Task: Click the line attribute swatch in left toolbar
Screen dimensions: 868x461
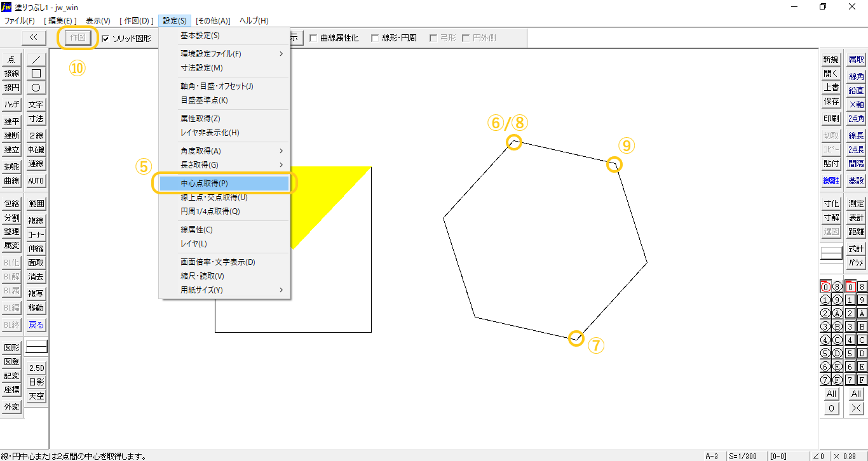Action: pyautogui.click(x=36, y=347)
